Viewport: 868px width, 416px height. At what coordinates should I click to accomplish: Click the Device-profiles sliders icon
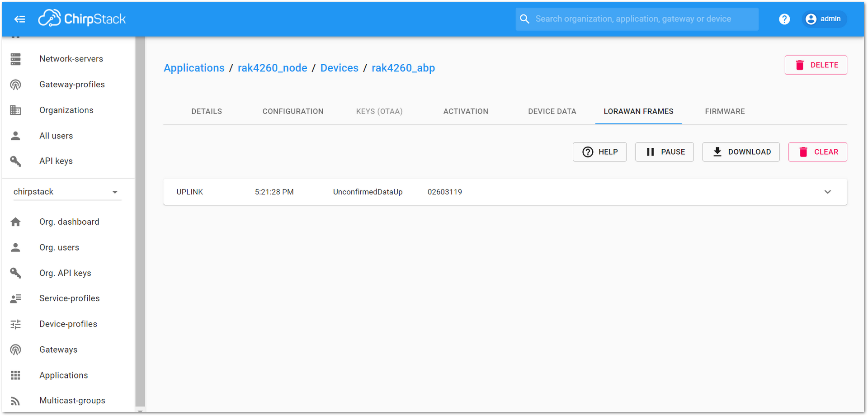pyautogui.click(x=16, y=324)
